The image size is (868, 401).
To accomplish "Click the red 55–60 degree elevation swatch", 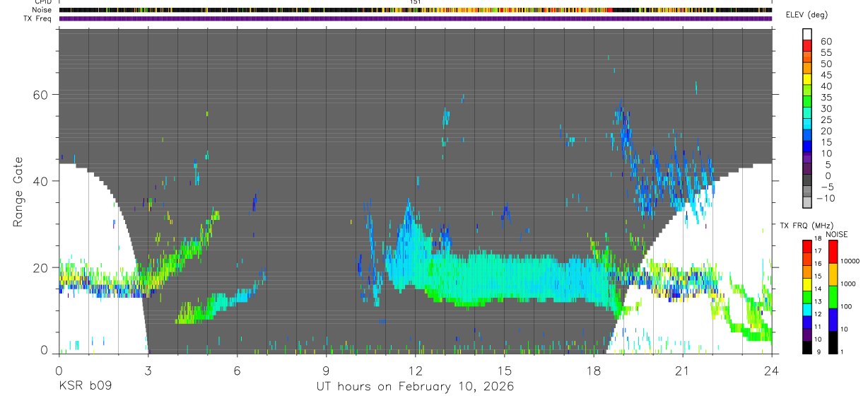I will 808,45.
